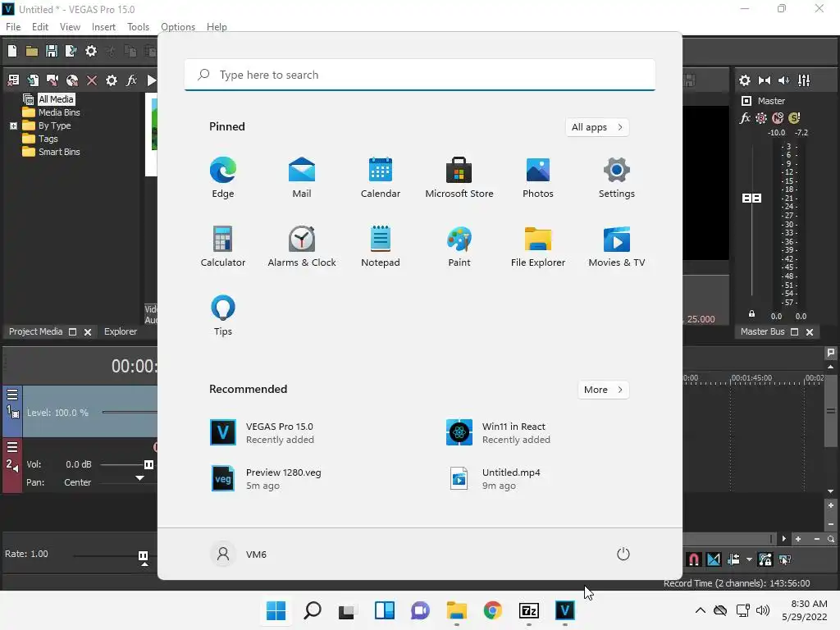Open Media FX in Project Media toolbar
This screenshot has height=630, width=840.
pyautogui.click(x=131, y=80)
